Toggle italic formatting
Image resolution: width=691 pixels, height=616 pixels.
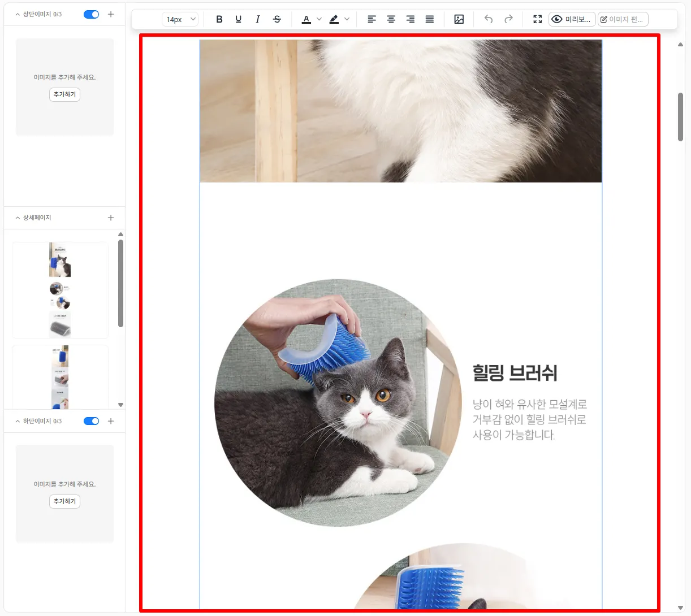pos(258,19)
